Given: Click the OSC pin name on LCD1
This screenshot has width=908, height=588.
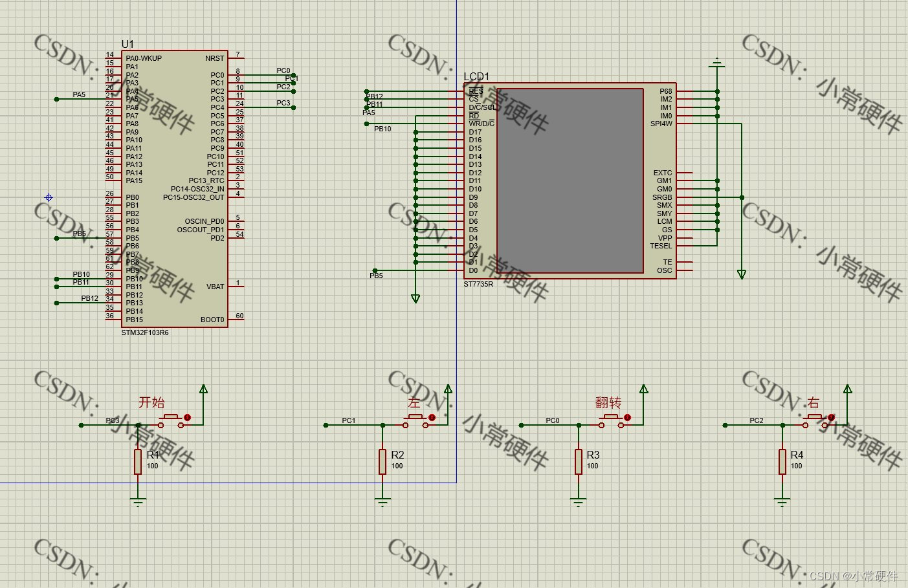Looking at the screenshot, I should click(665, 270).
